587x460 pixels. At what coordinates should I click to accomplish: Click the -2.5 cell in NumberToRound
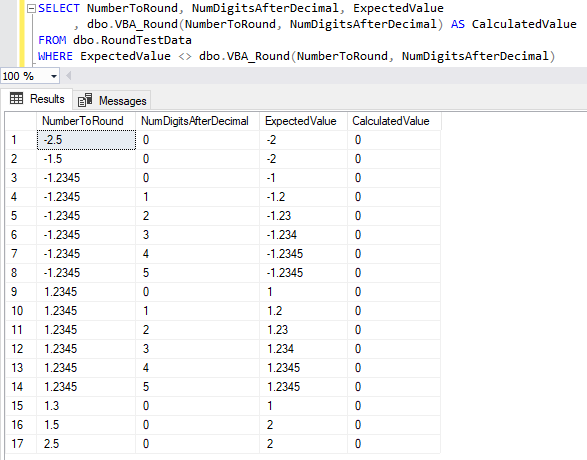(86, 140)
